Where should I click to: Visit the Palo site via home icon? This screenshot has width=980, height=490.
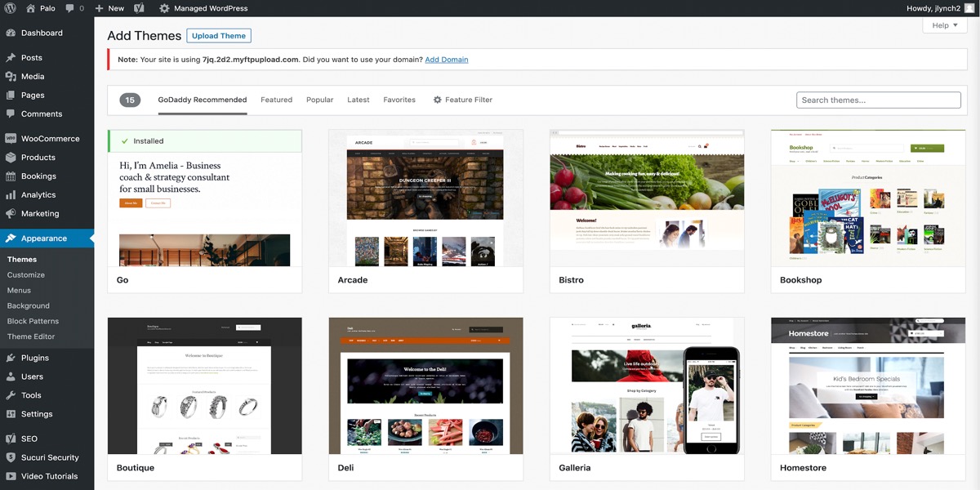31,8
